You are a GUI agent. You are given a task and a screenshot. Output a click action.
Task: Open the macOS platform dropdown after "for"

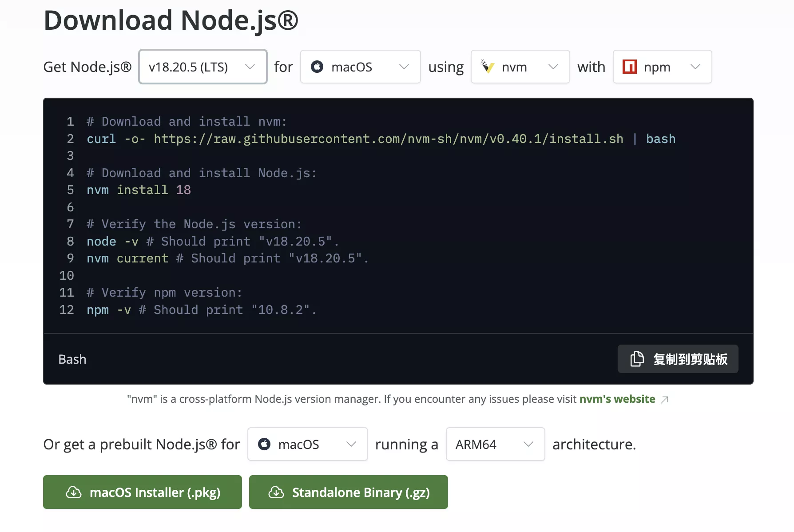pyautogui.click(x=361, y=67)
